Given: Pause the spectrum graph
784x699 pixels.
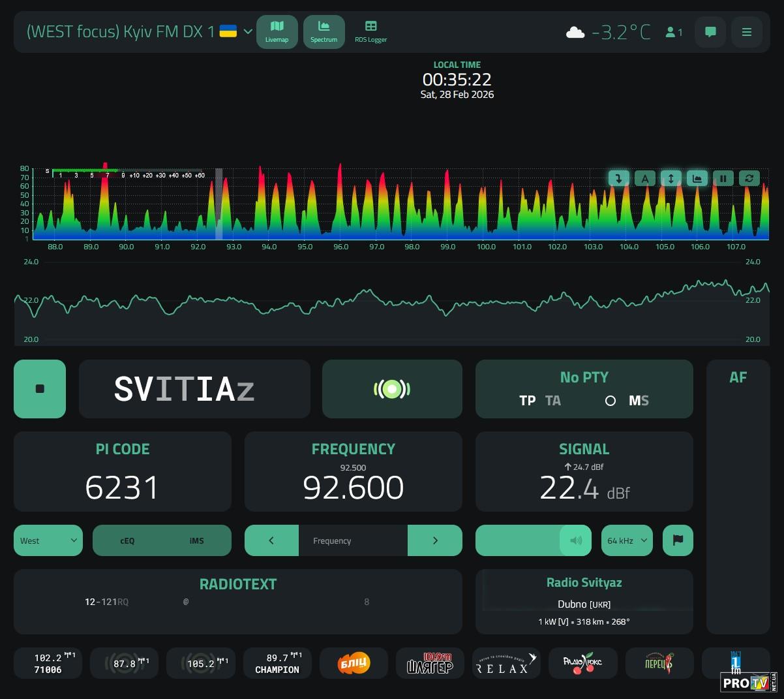Looking at the screenshot, I should coord(723,178).
